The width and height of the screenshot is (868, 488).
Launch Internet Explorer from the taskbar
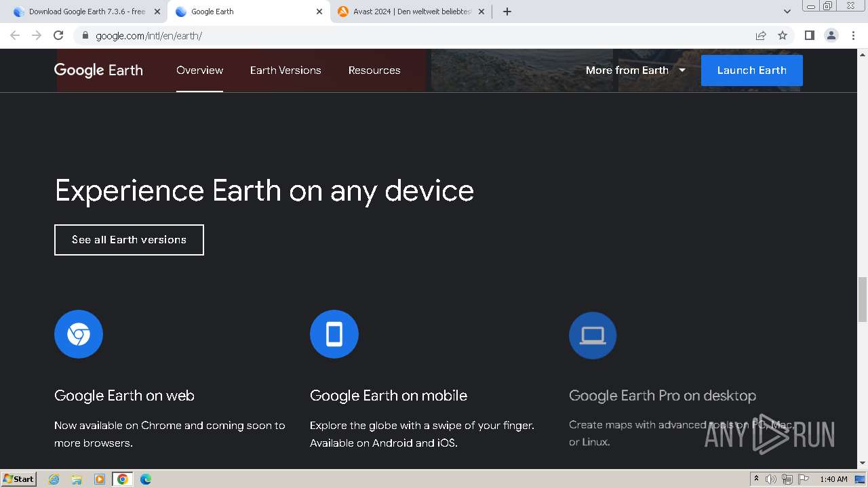pos(54,479)
